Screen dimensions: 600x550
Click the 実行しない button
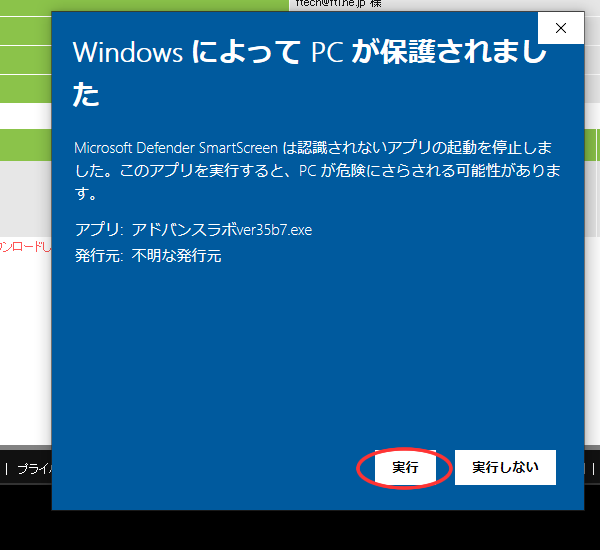click(x=505, y=467)
